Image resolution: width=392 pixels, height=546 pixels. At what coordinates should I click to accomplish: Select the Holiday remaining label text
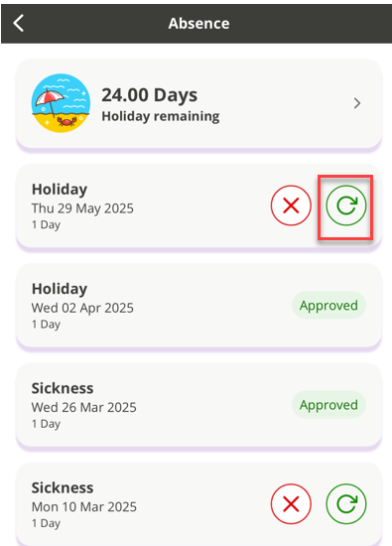click(x=161, y=116)
